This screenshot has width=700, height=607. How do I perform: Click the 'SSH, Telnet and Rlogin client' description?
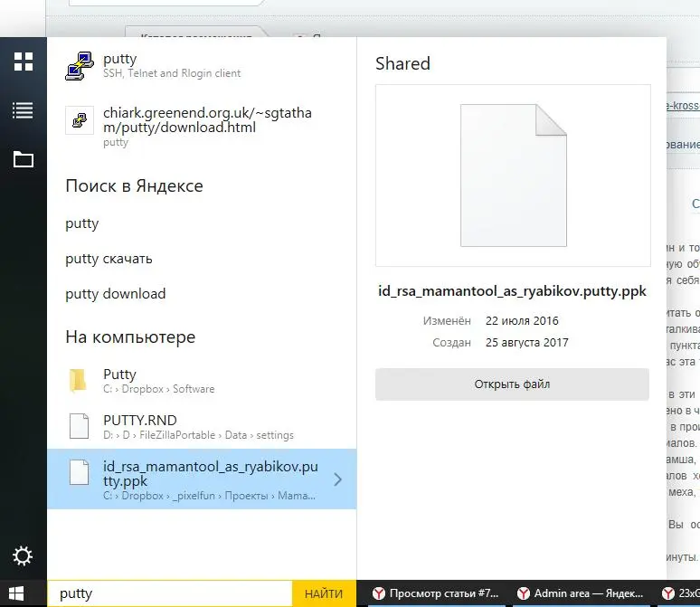pos(172,73)
